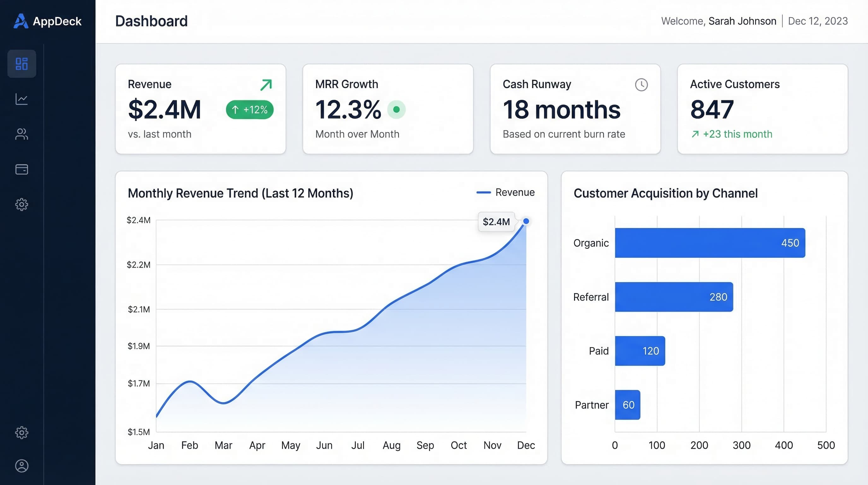Image resolution: width=868 pixels, height=485 pixels.
Task: Click the $2.4M tooltip on December's data point
Action: 496,222
